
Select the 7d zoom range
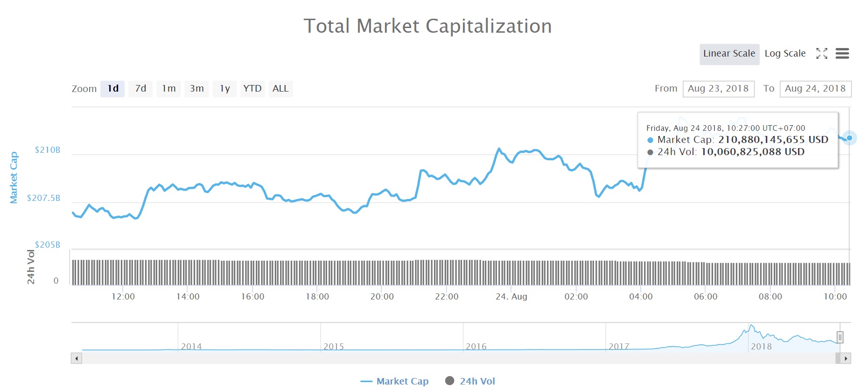click(140, 89)
